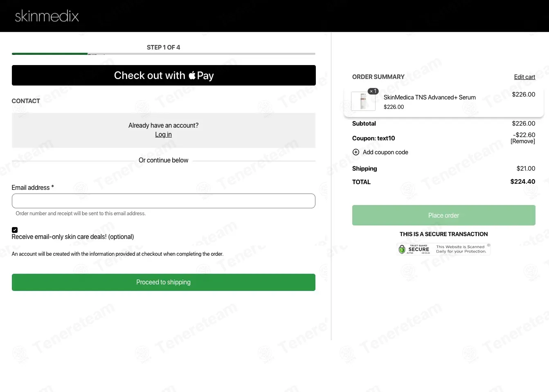Click the info icon on security badge
Screen dimensions: 549x392
coord(488,245)
